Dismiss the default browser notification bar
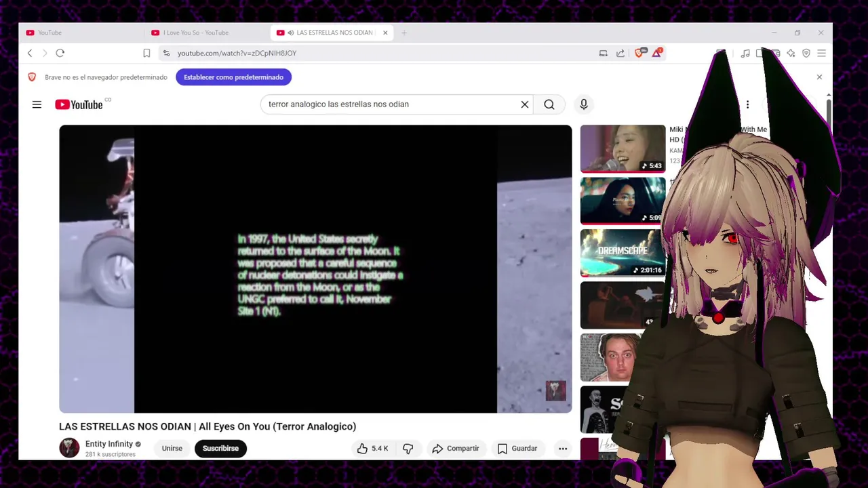 [819, 77]
